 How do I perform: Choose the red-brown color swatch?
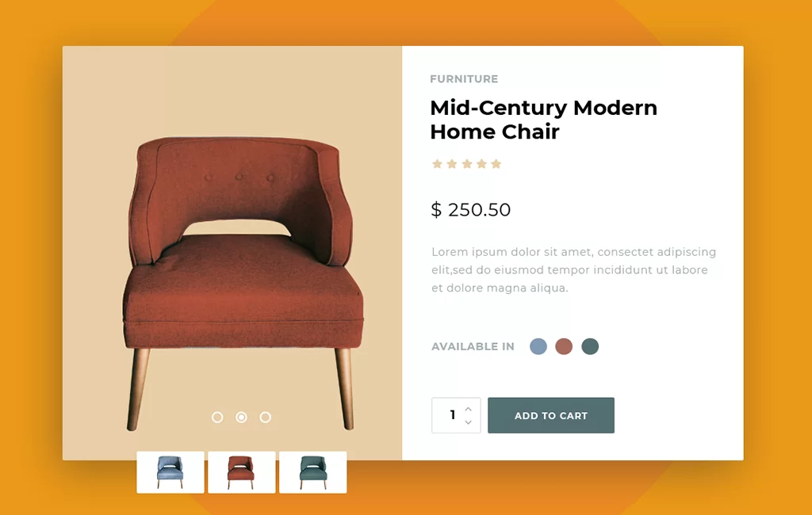[564, 346]
